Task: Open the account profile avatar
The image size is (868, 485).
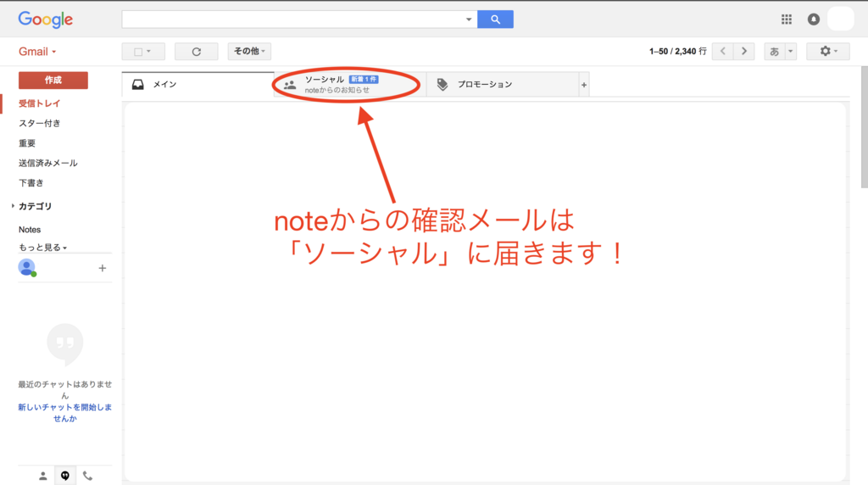Action: click(x=840, y=20)
